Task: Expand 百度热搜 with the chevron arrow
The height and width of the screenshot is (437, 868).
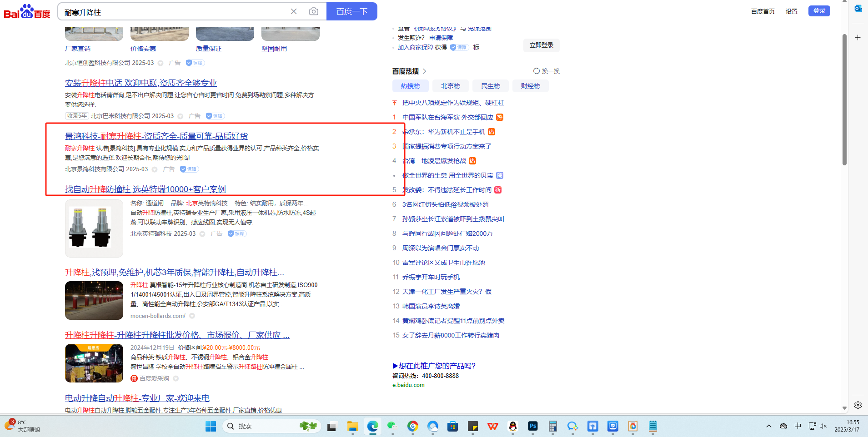Action: point(425,71)
